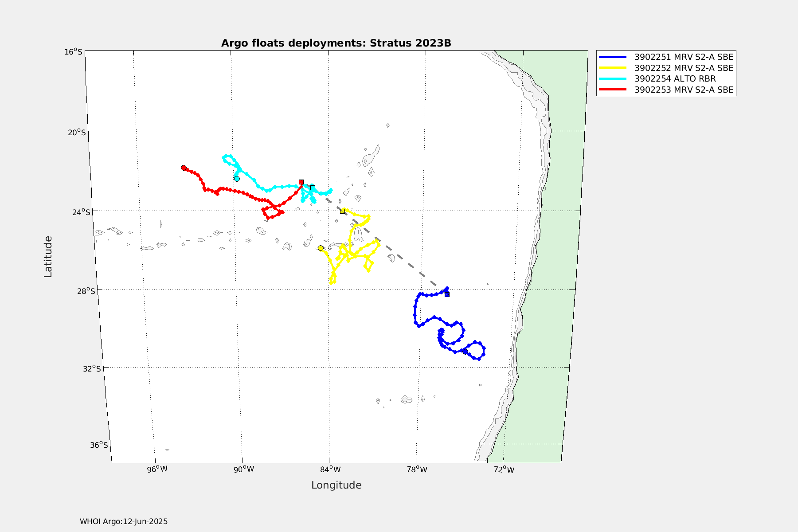The width and height of the screenshot is (798, 532).
Task: Click the 84°W longitude tick label
Action: pos(331,469)
